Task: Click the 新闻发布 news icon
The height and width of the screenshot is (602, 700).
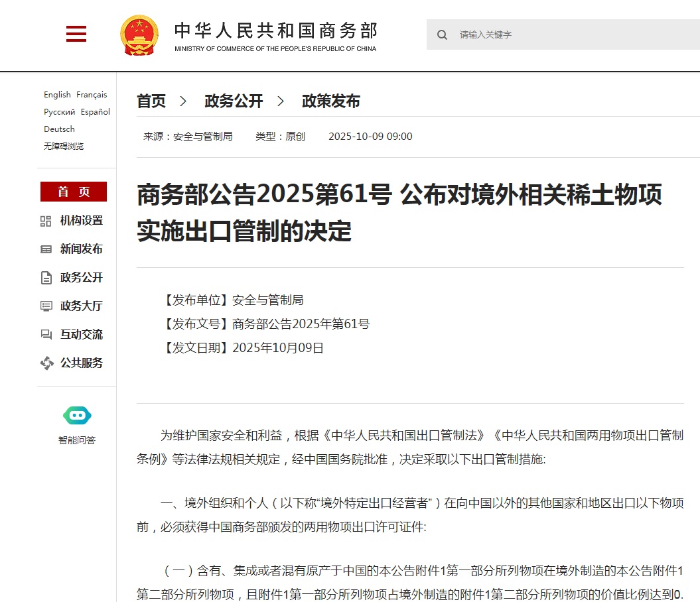Action: (46, 249)
